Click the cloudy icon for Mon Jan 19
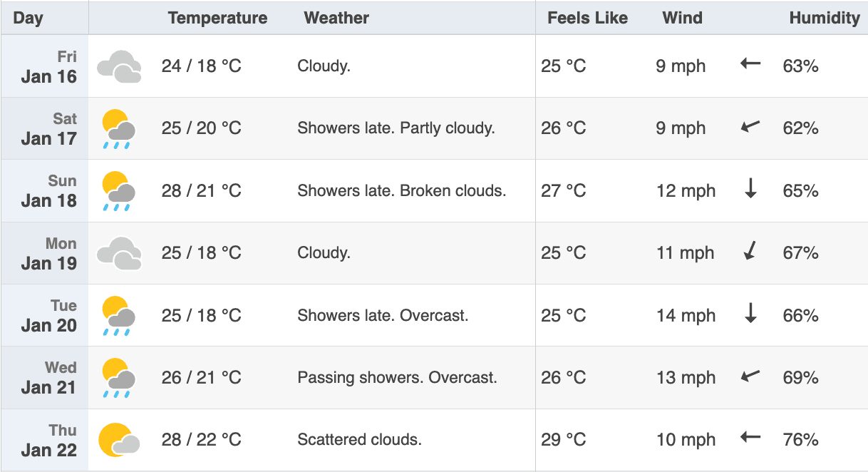Viewport: 868px width, 472px height. 119,253
